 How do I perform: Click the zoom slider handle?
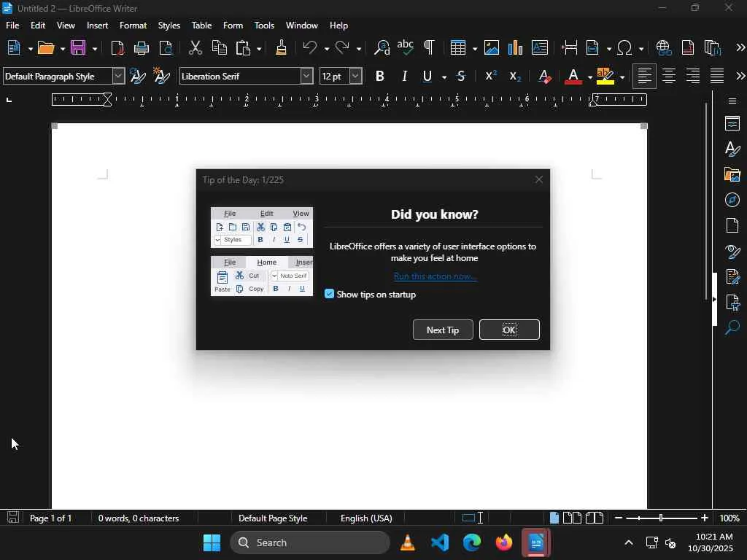pyautogui.click(x=661, y=518)
